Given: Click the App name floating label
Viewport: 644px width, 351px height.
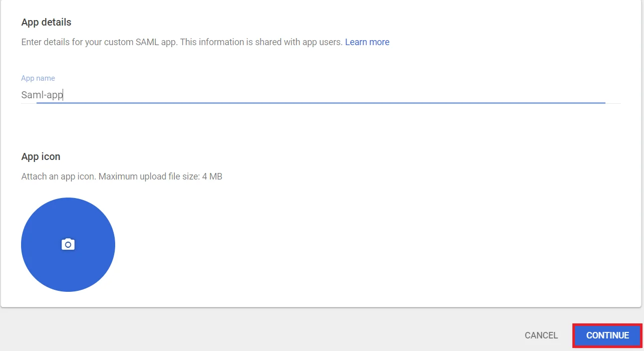Looking at the screenshot, I should 38,78.
